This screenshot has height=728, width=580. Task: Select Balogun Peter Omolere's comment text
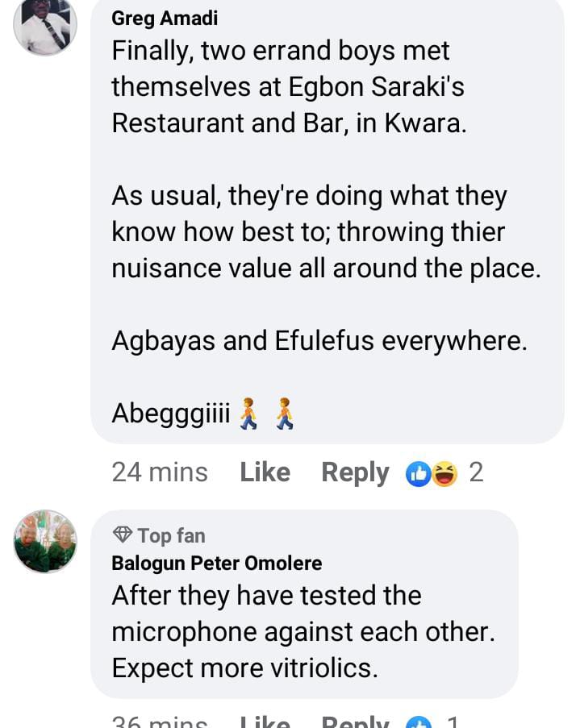pos(303,632)
